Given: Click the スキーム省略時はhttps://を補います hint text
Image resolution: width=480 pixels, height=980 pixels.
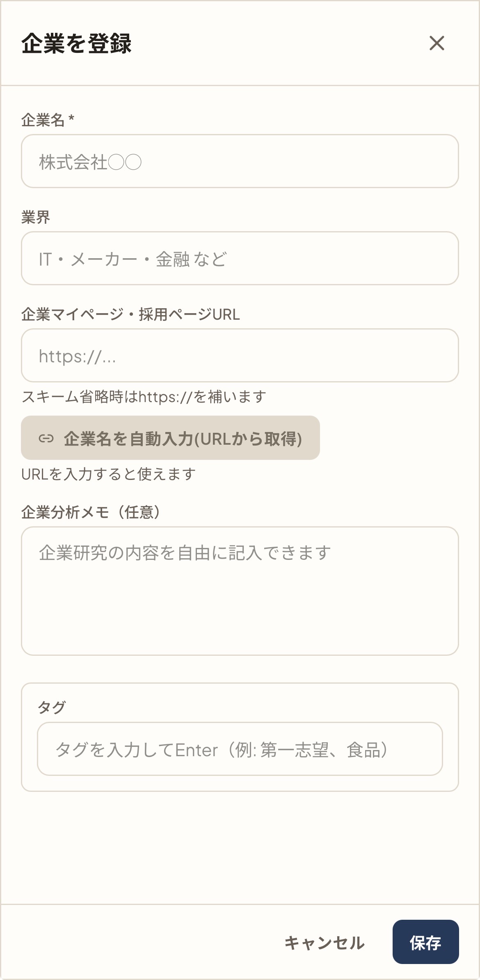Looking at the screenshot, I should point(144,397).
